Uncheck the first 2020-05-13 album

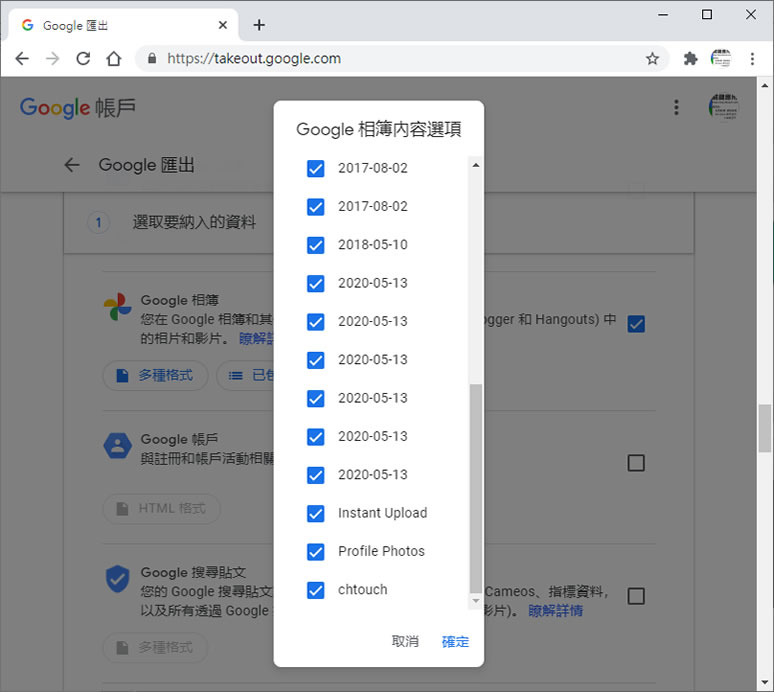316,284
